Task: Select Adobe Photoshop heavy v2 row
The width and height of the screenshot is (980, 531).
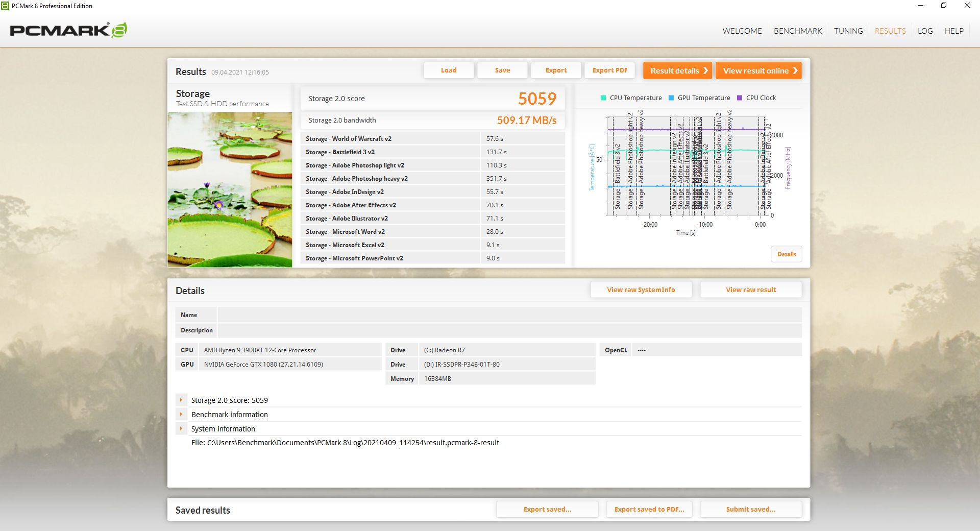Action: [x=433, y=179]
